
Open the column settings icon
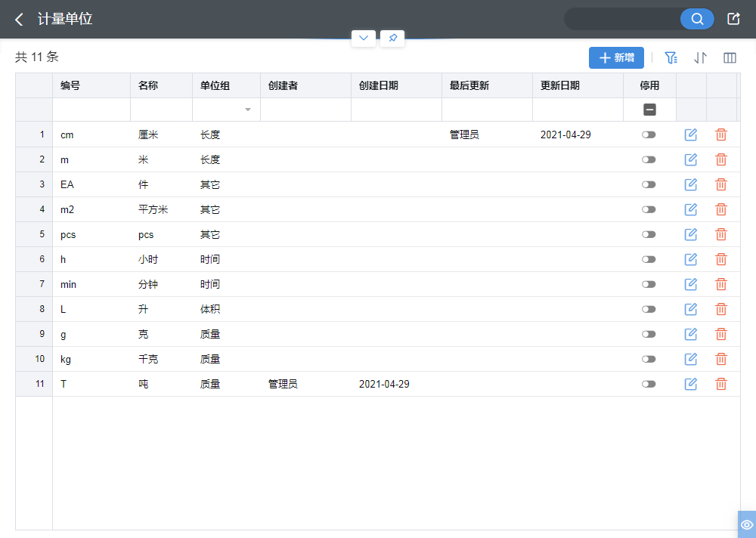pos(730,58)
